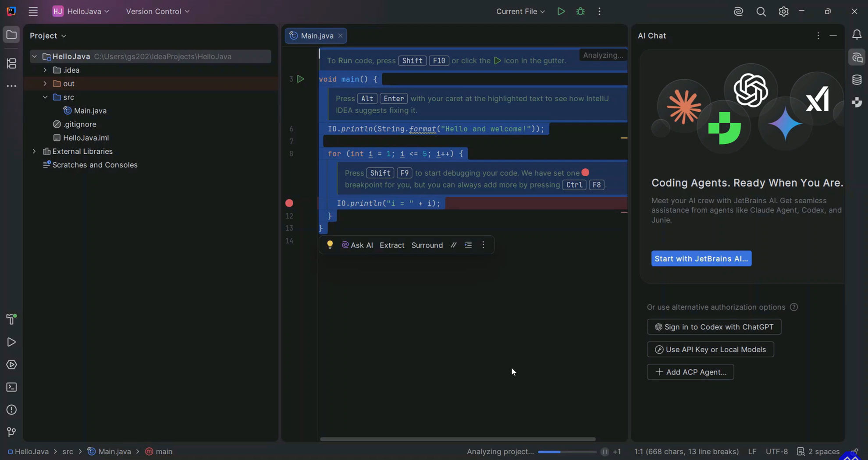Open more options in floating code toolbar
The image size is (868, 460).
483,245
